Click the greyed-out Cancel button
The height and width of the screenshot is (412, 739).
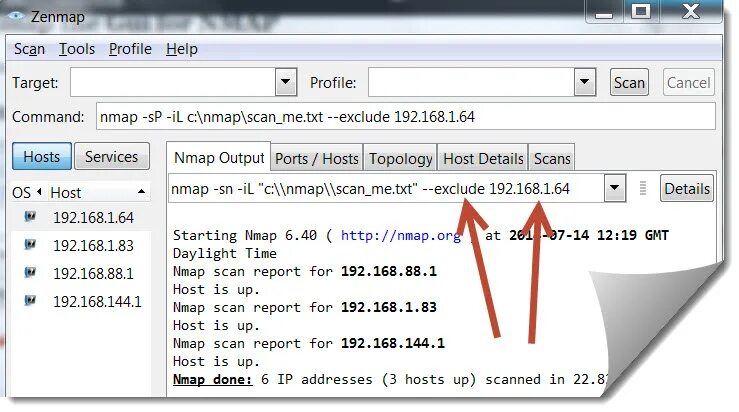(x=689, y=82)
